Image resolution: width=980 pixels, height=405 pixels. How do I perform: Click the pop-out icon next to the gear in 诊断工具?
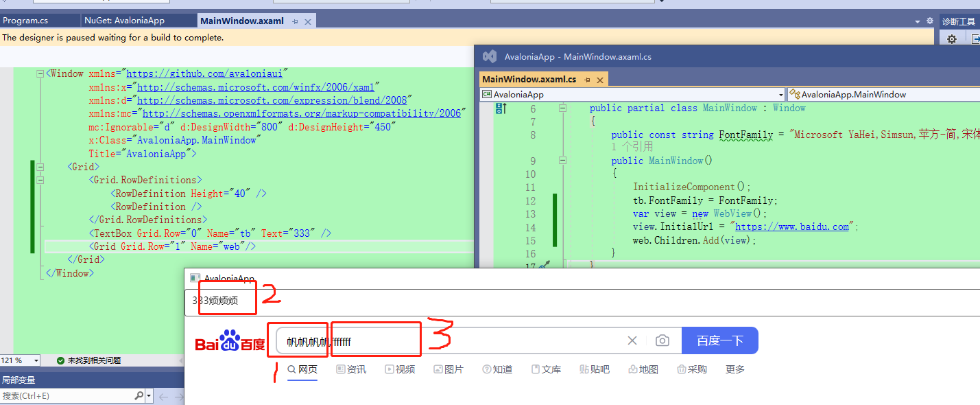976,38
